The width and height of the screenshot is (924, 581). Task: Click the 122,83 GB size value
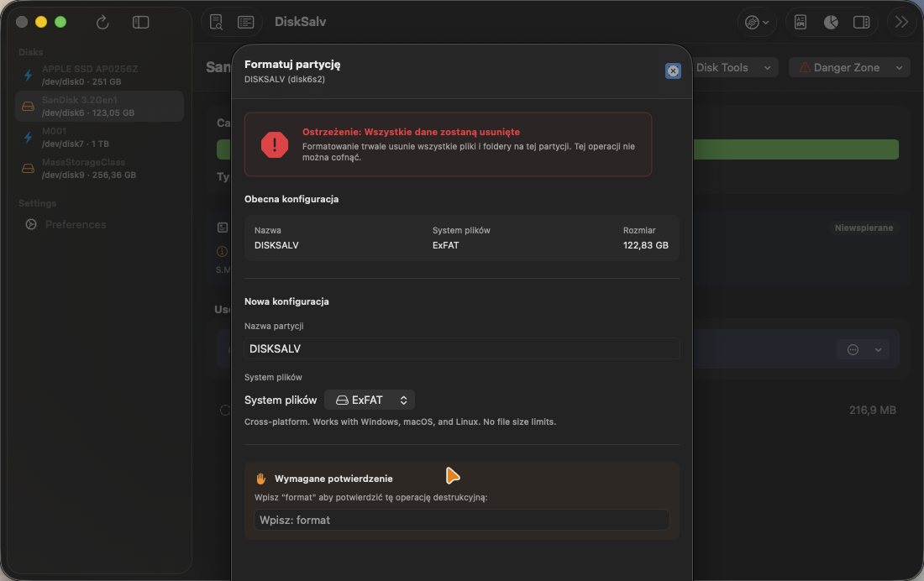646,245
